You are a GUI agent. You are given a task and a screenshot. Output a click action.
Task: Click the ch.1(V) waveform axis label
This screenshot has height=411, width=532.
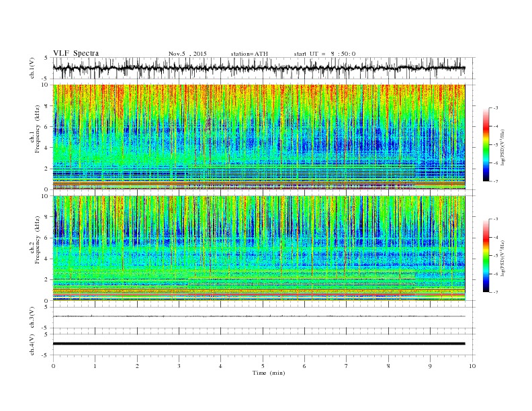point(32,68)
